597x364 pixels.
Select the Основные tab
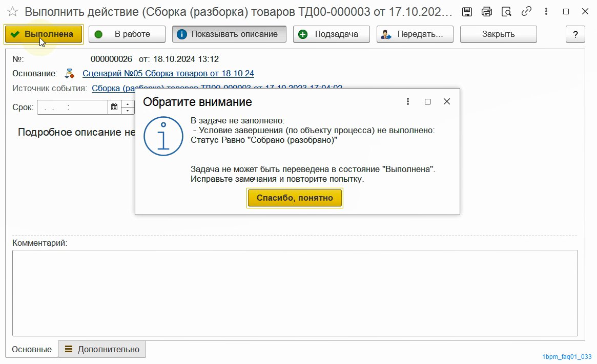click(x=32, y=349)
